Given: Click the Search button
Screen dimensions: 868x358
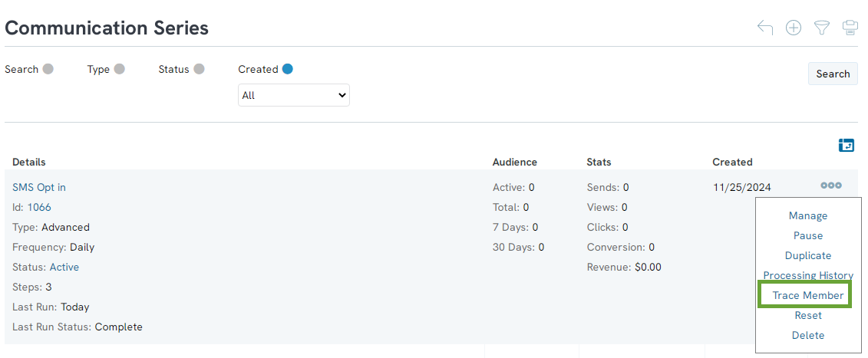Looking at the screenshot, I should tap(833, 74).
